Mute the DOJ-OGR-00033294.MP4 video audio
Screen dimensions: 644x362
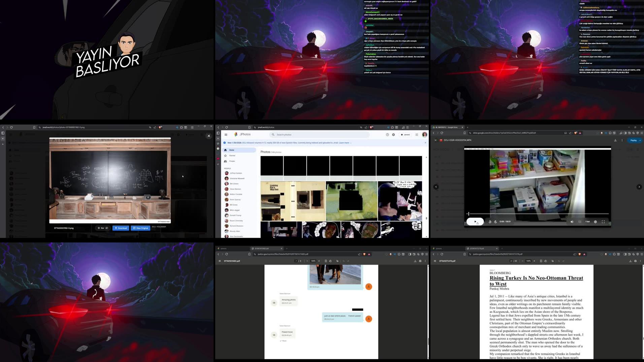coord(572,222)
